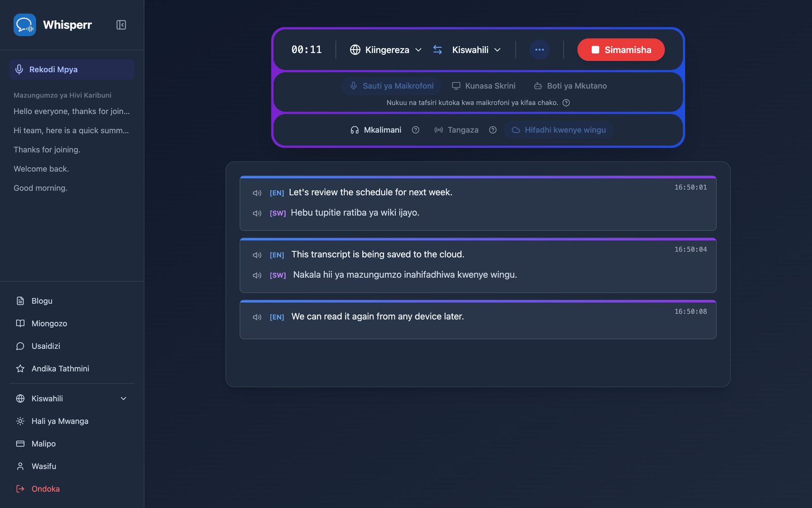Stop recording with Simamisha button
The image size is (812, 508).
tap(621, 50)
